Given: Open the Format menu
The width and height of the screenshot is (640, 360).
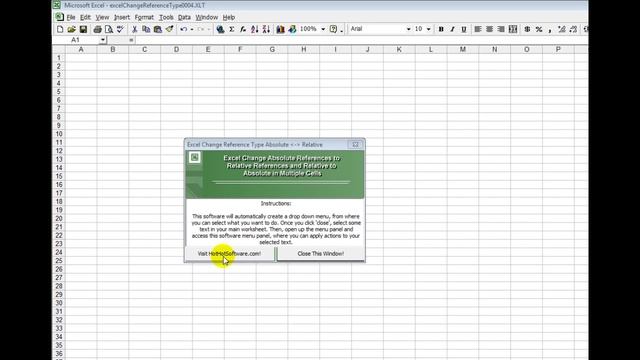Looking at the screenshot, I should (144, 17).
